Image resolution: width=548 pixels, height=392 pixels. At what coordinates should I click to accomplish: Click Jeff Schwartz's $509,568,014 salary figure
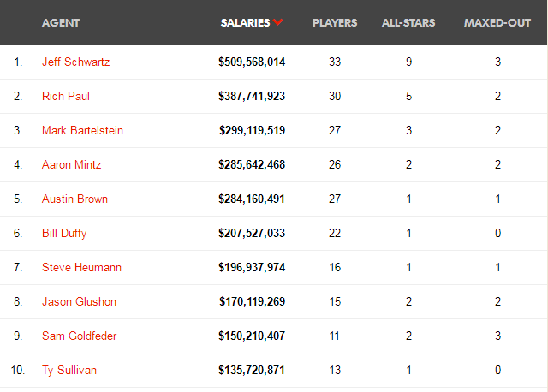252,62
